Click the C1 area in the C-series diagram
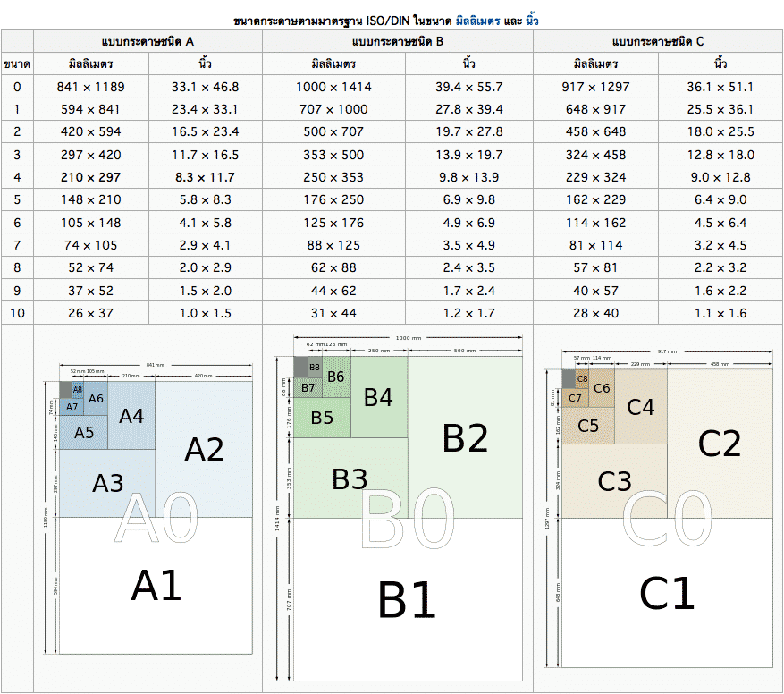784x694 pixels. click(x=667, y=592)
